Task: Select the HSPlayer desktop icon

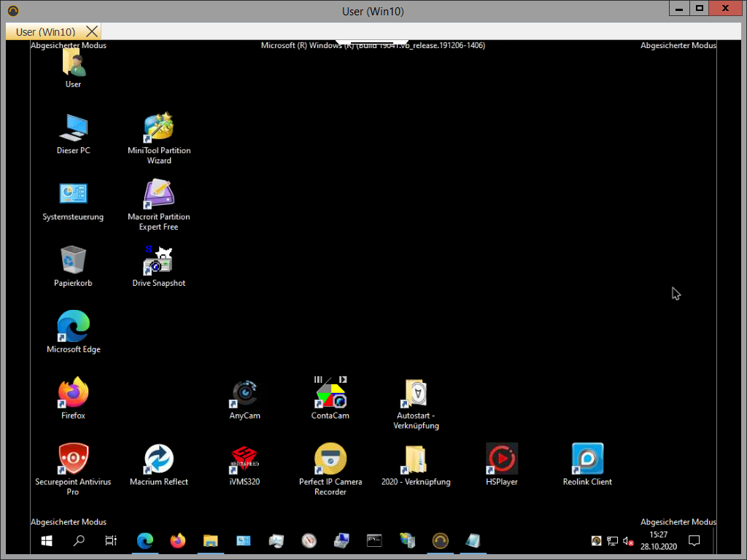Action: 502,460
